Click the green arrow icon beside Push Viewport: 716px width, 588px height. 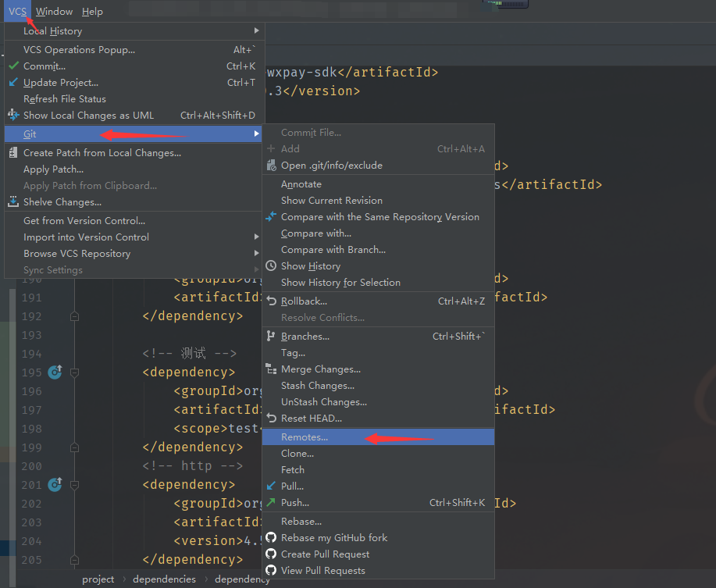click(x=271, y=502)
